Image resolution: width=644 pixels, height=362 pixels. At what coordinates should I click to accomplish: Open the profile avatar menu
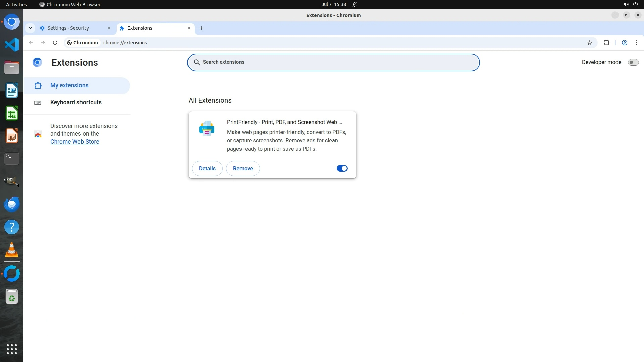[625, 43]
